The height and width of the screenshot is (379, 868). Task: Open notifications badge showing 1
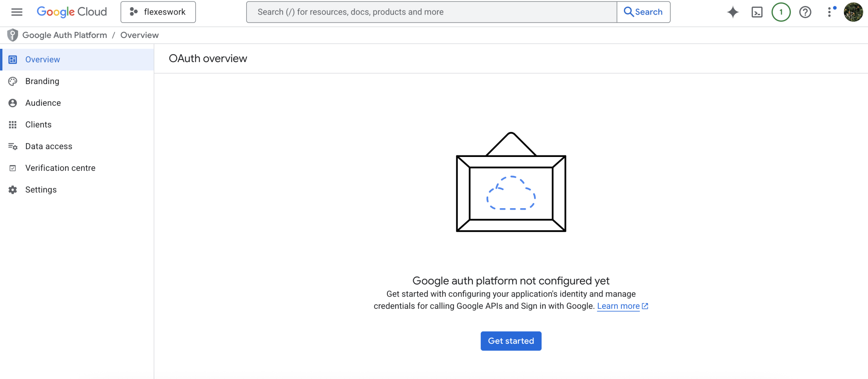(781, 12)
